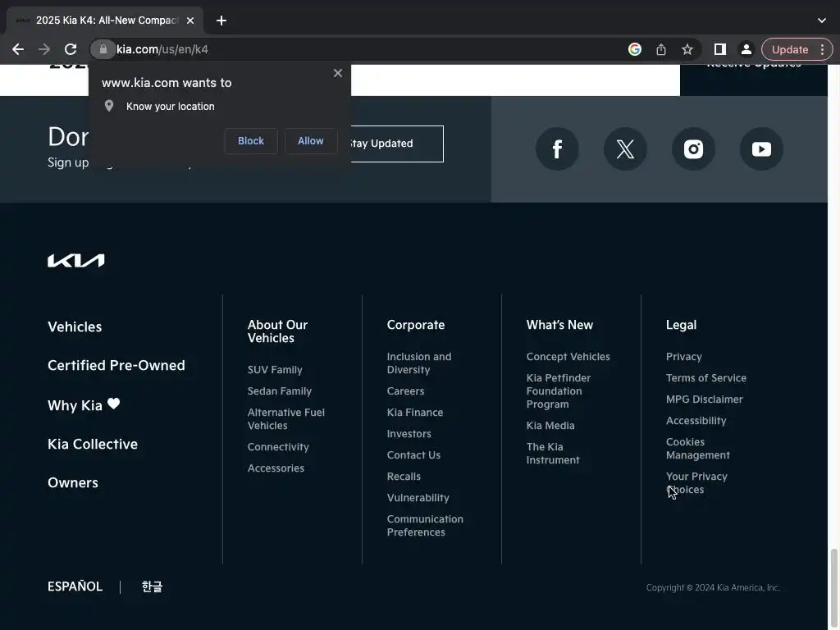Click the heart icon next to Why Kia
This screenshot has width=840, height=630.
point(113,404)
